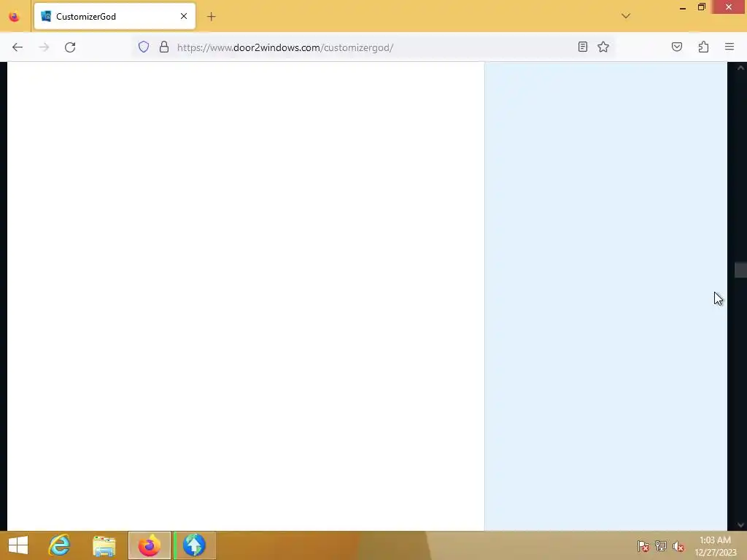The width and height of the screenshot is (747, 560).
Task: Click the Firefox back arrow button
Action: [18, 47]
